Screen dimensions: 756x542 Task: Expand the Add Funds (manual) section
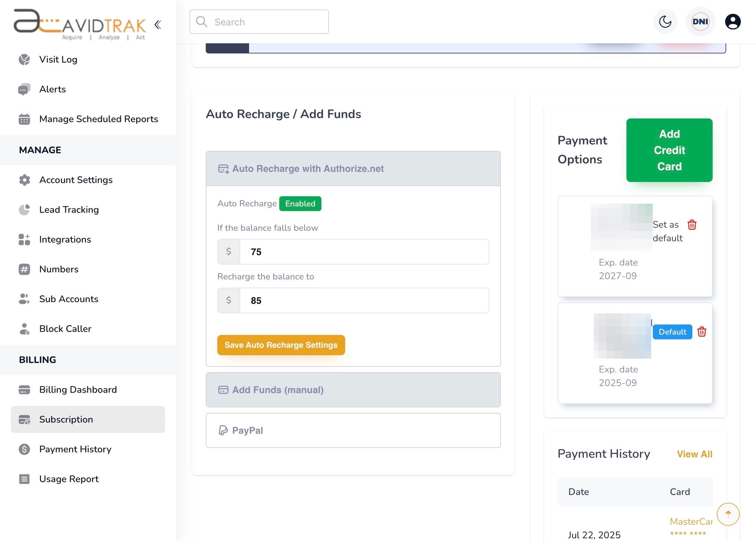click(353, 390)
